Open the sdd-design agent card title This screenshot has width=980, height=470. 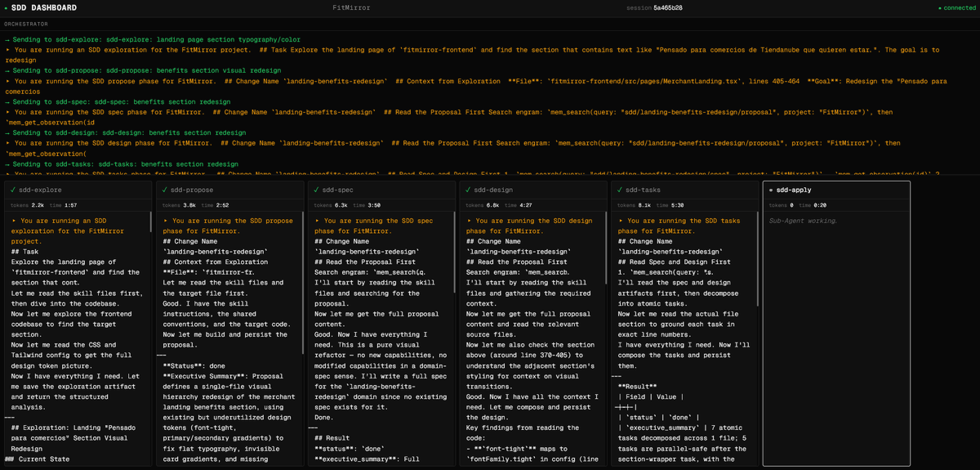click(x=494, y=190)
